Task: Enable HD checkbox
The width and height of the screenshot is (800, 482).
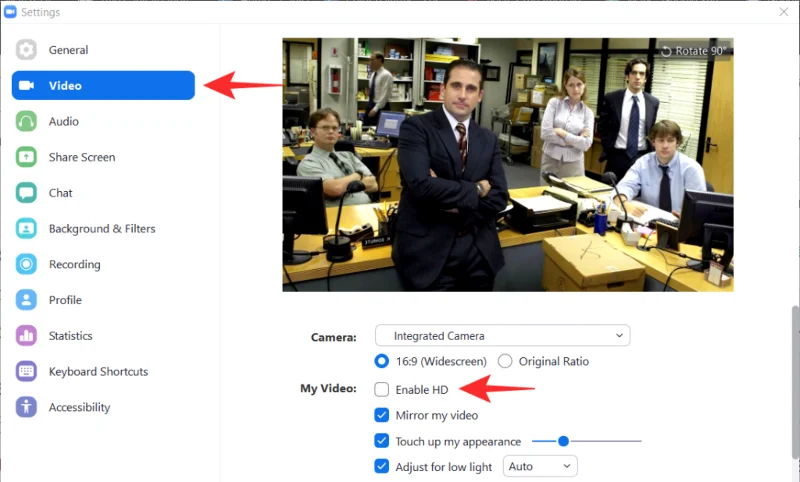Action: [x=382, y=390]
